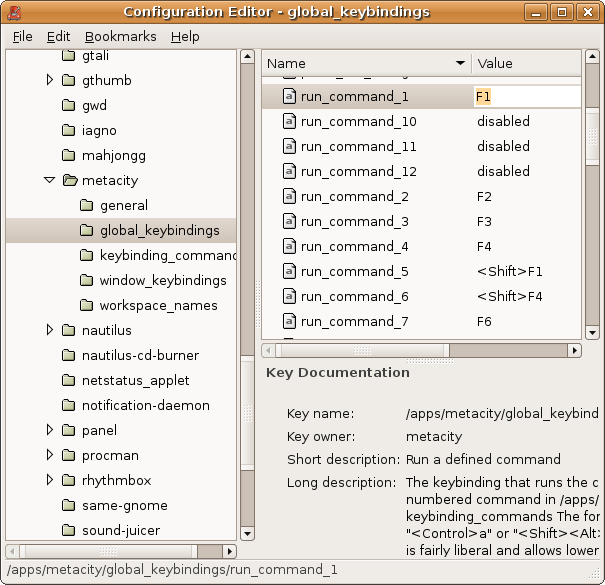Expand the gthumb folder tree node
Image resolution: width=605 pixels, height=585 pixels.
point(49,80)
